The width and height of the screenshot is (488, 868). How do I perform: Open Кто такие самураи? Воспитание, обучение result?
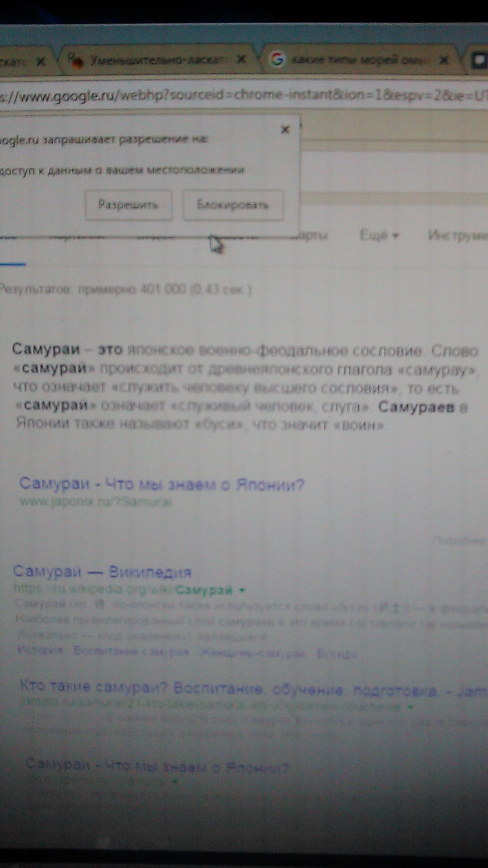[x=253, y=689]
